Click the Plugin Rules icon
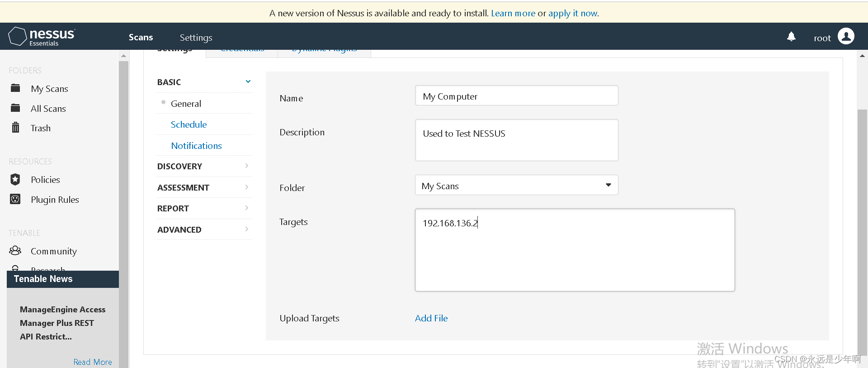Screen dimensions: 868x368 [x=15, y=199]
